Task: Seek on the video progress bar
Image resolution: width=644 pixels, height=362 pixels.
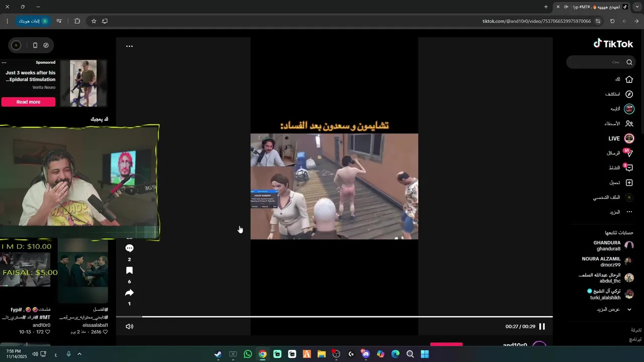Action: pyautogui.click(x=334, y=317)
